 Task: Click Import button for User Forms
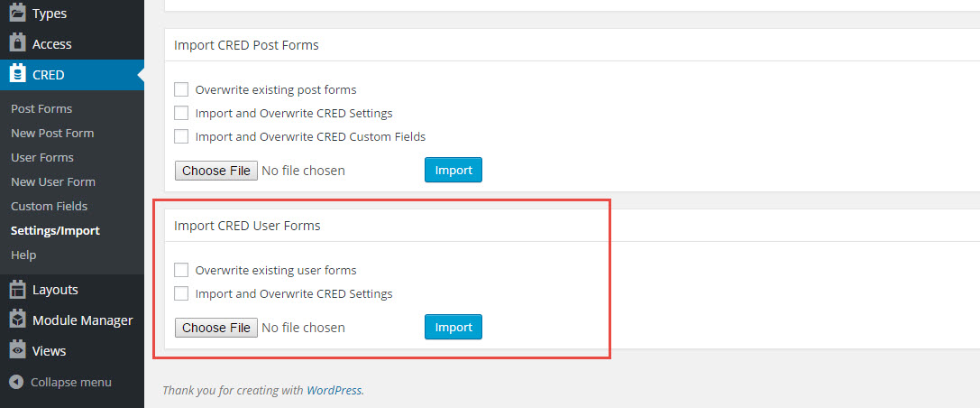(x=453, y=327)
